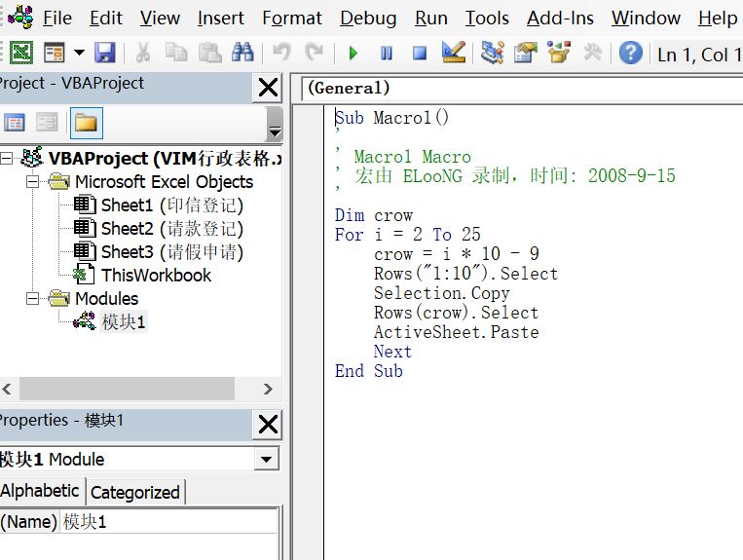Close the Properties - 模块1 panel

[x=268, y=424]
